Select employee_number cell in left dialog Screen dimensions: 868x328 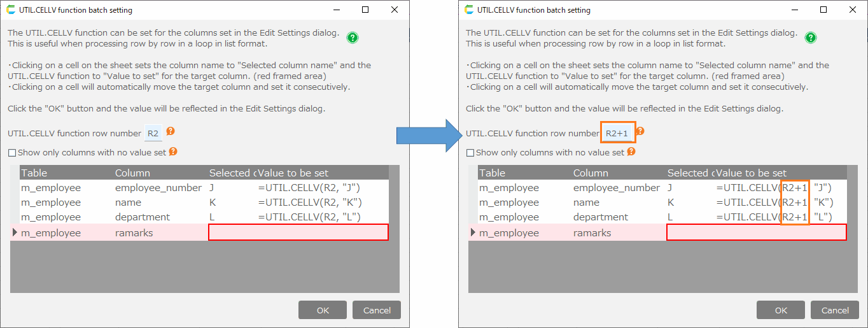click(x=160, y=187)
